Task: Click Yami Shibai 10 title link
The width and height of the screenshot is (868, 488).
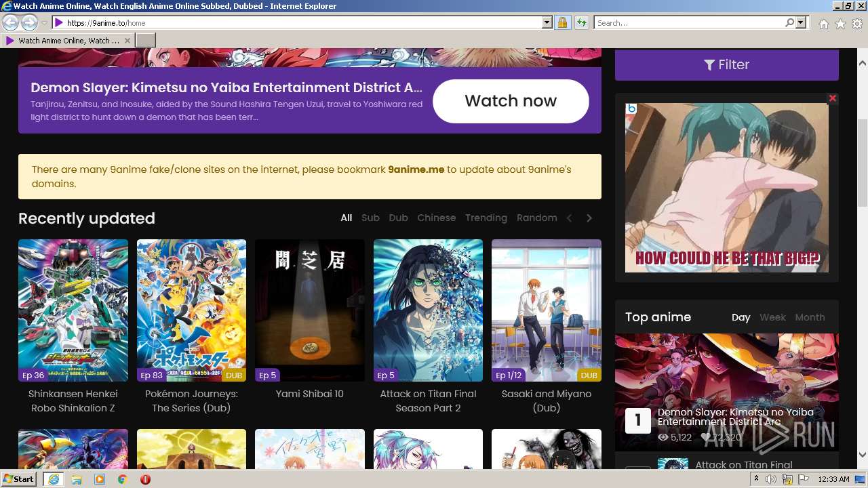Action: (310, 394)
